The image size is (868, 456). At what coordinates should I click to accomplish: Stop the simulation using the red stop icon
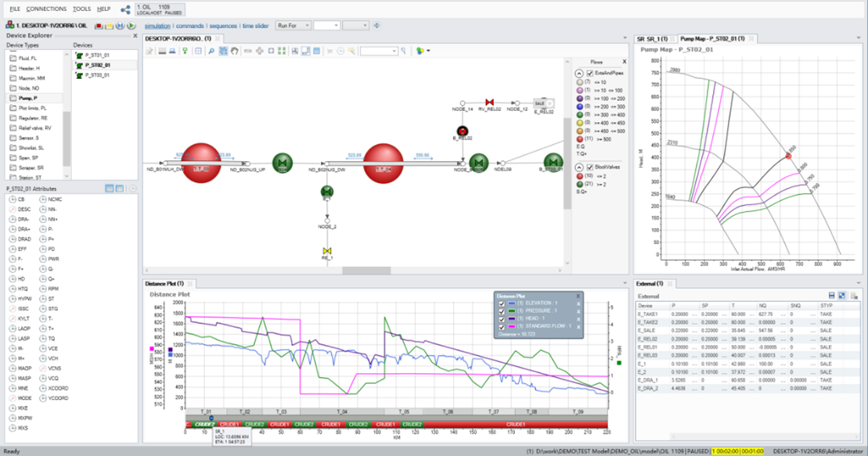(99, 25)
